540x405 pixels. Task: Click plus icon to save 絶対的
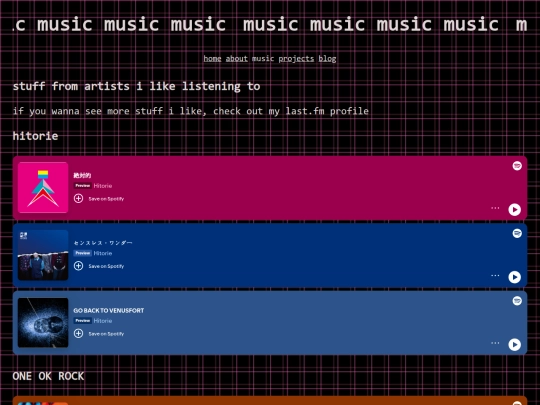tap(79, 198)
